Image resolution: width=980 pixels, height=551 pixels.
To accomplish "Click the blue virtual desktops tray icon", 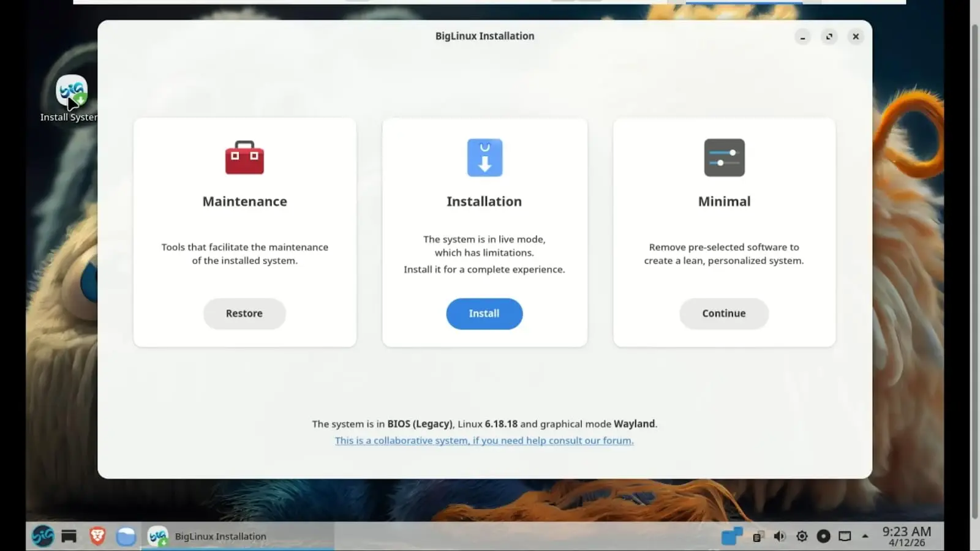I will tap(731, 536).
